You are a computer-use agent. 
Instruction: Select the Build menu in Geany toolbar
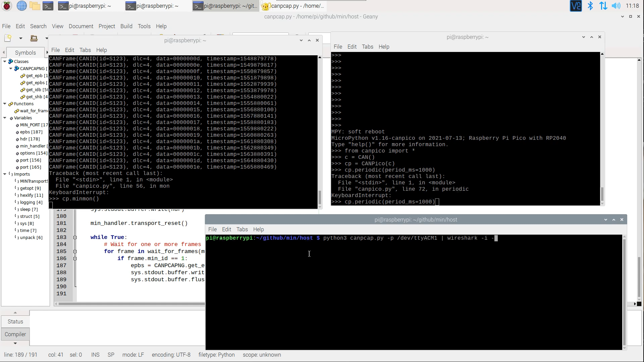click(126, 26)
